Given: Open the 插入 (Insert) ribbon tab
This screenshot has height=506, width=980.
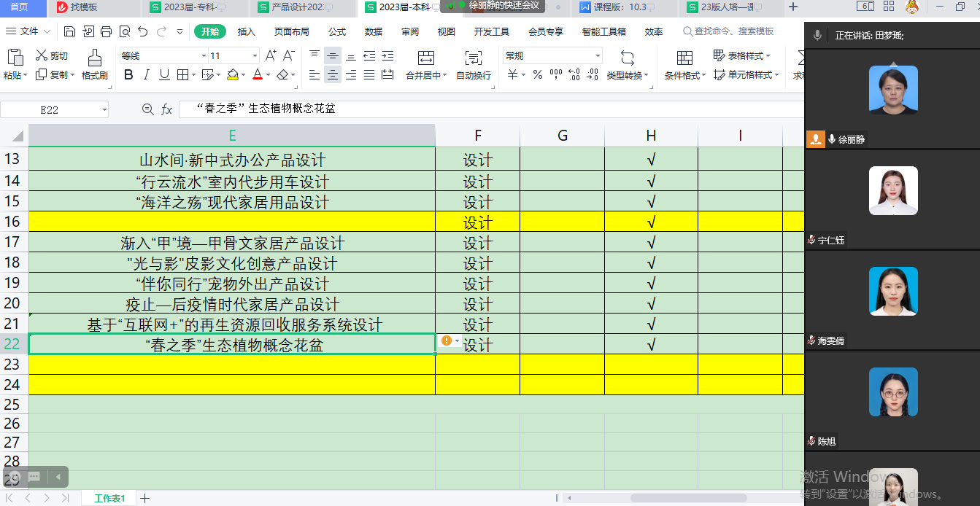Looking at the screenshot, I should (247, 31).
